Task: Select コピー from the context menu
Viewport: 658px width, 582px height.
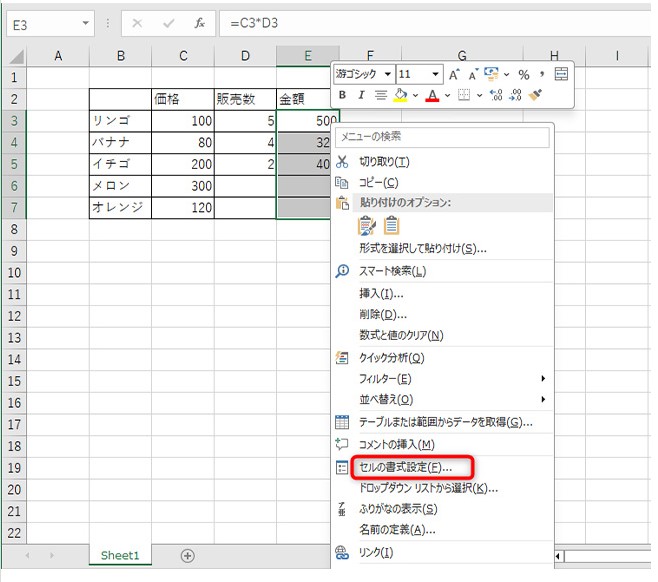Action: click(378, 183)
